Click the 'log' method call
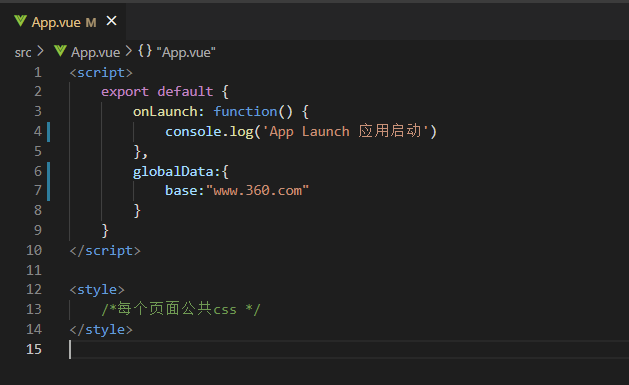The height and width of the screenshot is (385, 629). 241,132
